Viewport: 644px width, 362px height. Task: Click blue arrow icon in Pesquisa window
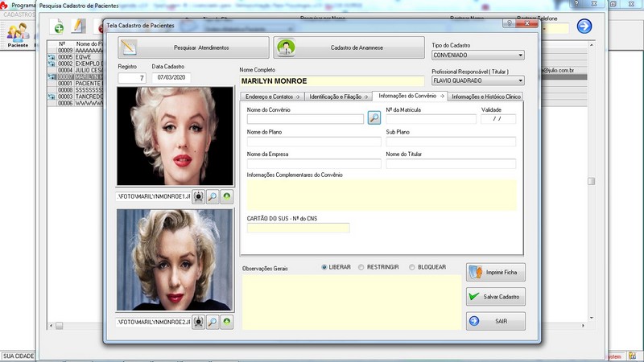[x=584, y=26]
